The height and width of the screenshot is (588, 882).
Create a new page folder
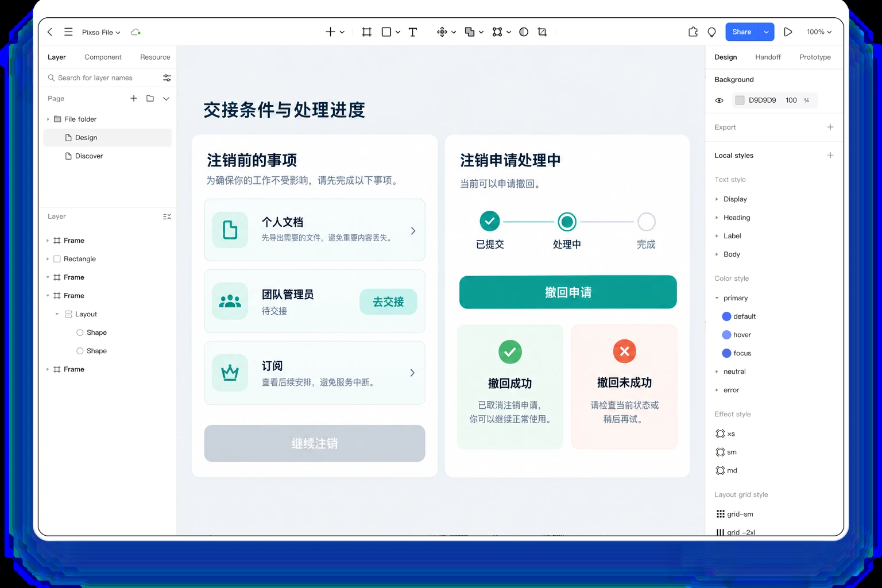click(150, 98)
